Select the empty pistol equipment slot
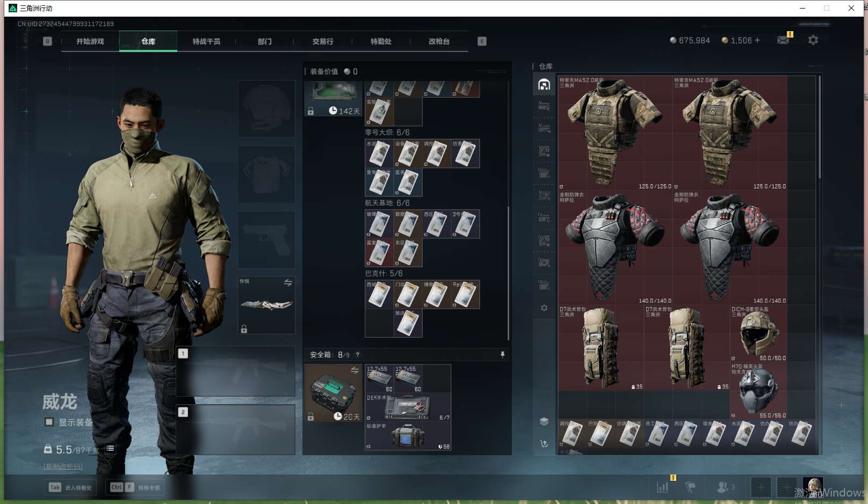This screenshot has height=504, width=868. (266, 239)
